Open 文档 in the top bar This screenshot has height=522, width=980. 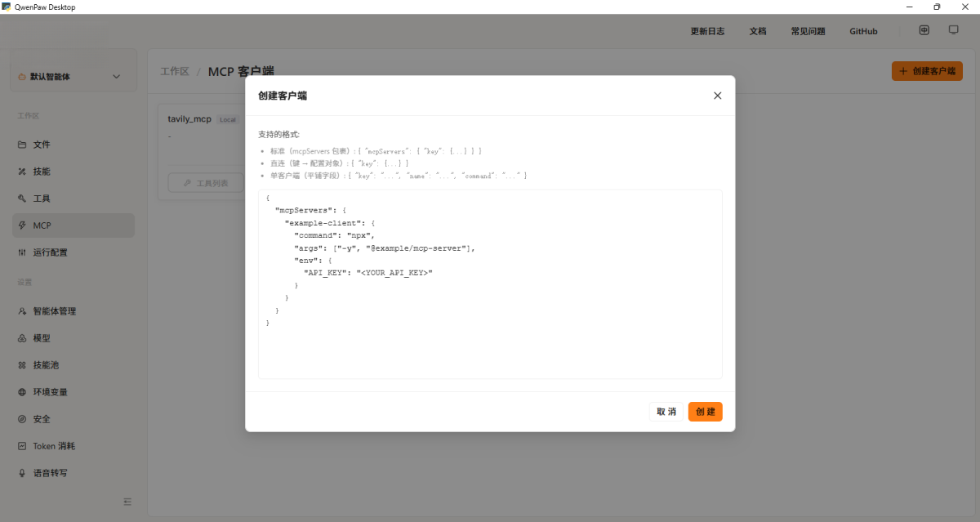(758, 31)
